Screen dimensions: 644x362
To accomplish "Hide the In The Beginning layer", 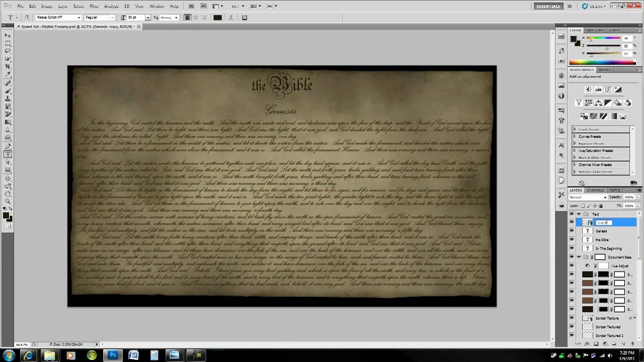I will coord(572,248).
